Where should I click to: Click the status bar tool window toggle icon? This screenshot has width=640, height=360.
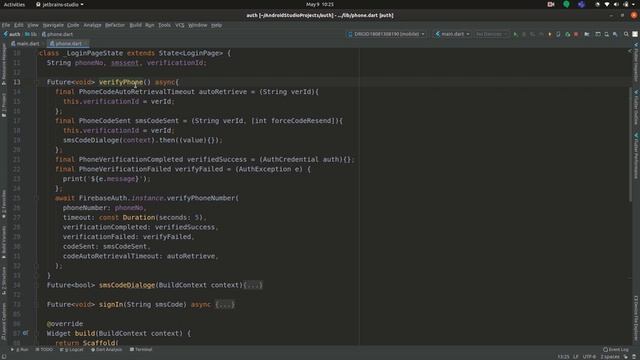pyautogui.click(x=4, y=357)
